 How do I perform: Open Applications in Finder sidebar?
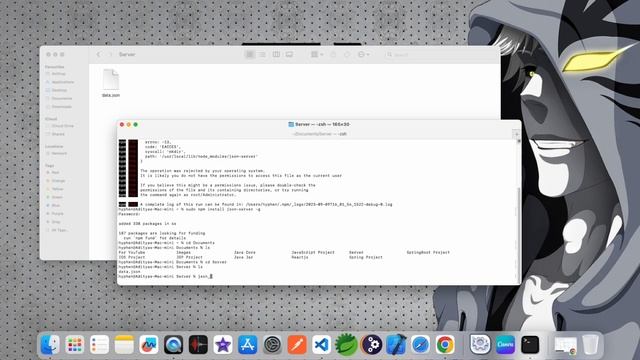click(x=60, y=82)
